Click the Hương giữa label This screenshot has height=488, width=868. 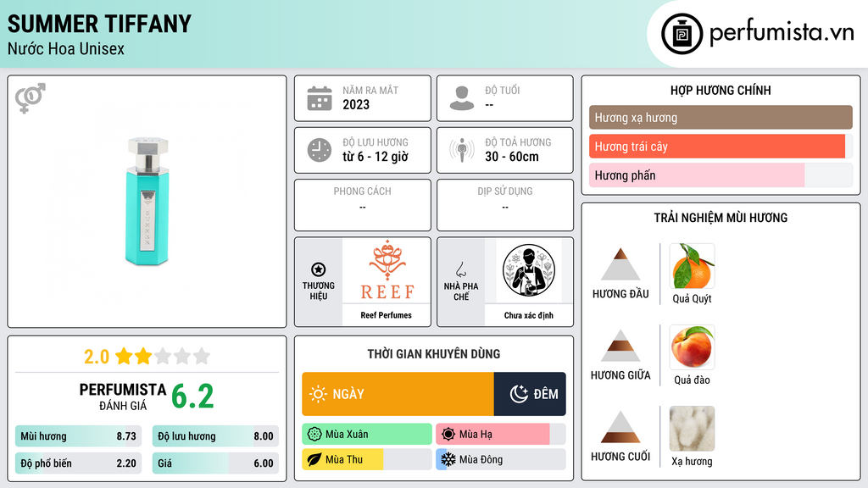point(620,375)
